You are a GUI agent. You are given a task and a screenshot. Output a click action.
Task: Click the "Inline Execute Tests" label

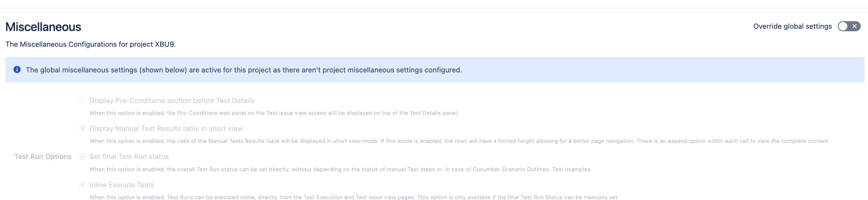click(x=122, y=185)
